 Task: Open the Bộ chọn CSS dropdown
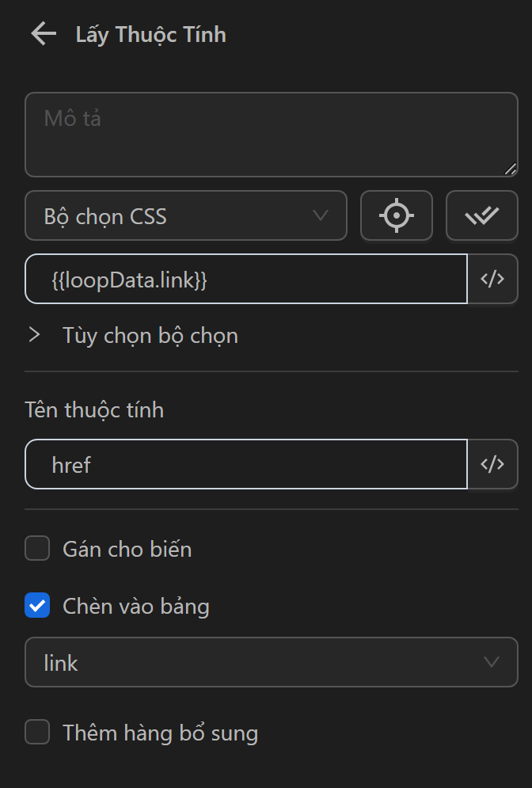[186, 215]
